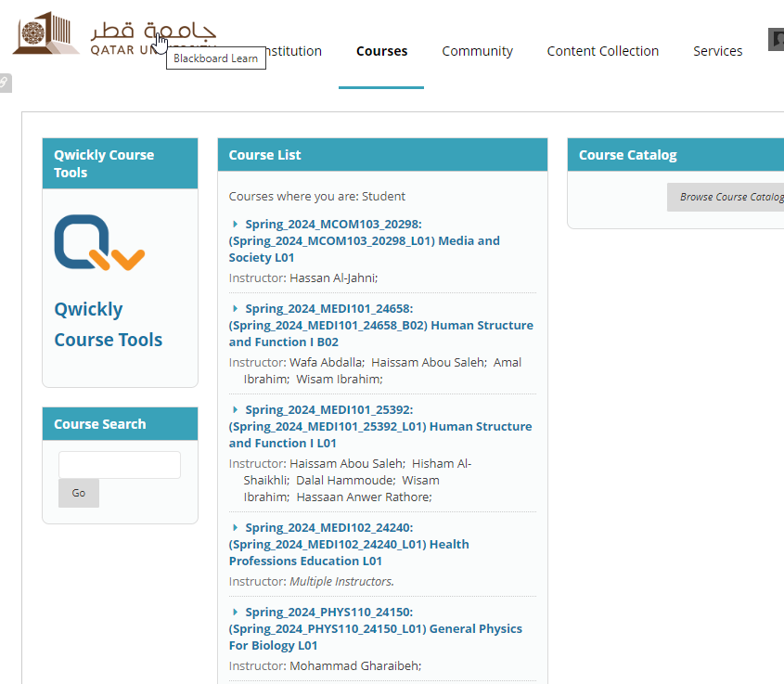Expand the MEDI101_25392 course arrow
Viewport: 784px width, 684px height.
coord(236,409)
